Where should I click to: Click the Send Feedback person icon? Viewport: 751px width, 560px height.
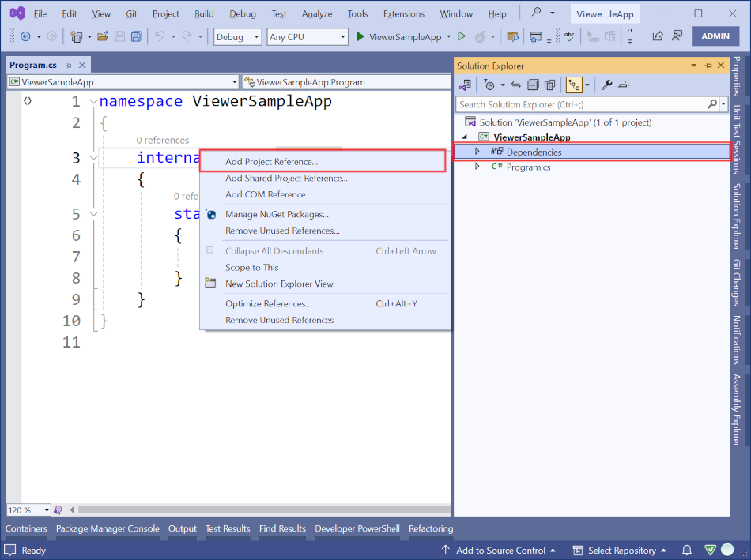[677, 36]
